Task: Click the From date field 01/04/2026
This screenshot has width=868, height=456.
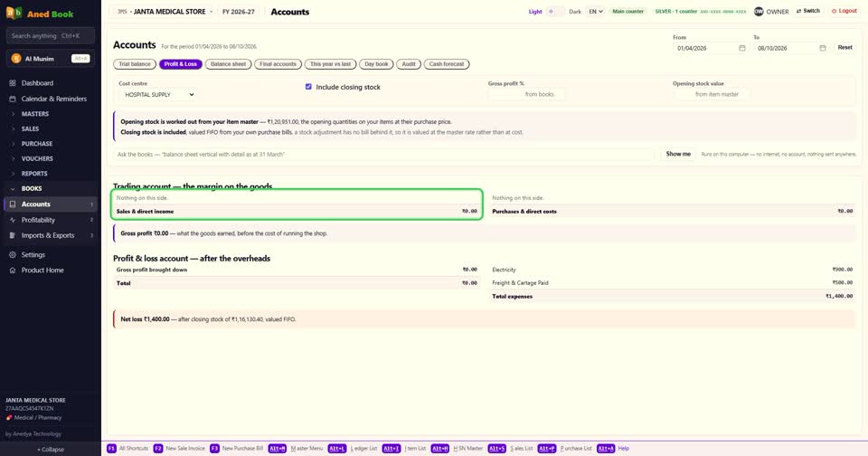Action: [711, 48]
